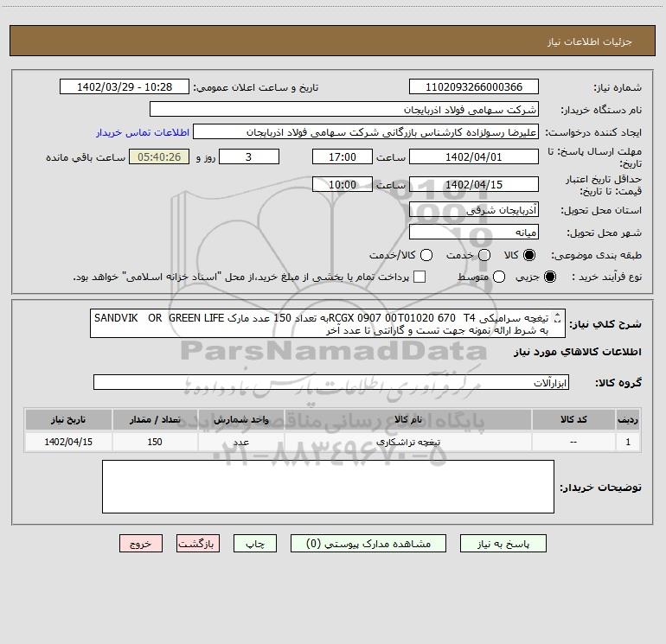Click the need date cell 1402/04/15
The height and width of the screenshot is (644, 666).
pyautogui.click(x=68, y=442)
